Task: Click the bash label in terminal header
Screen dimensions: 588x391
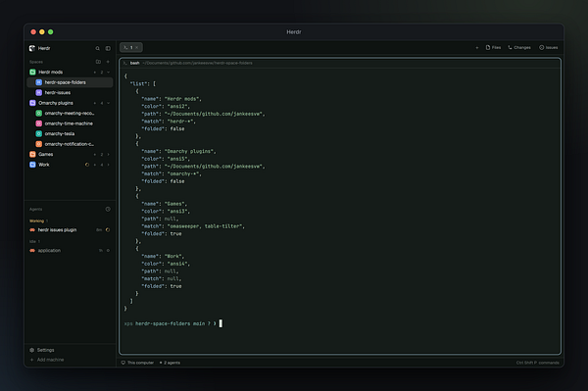Action: pos(135,63)
